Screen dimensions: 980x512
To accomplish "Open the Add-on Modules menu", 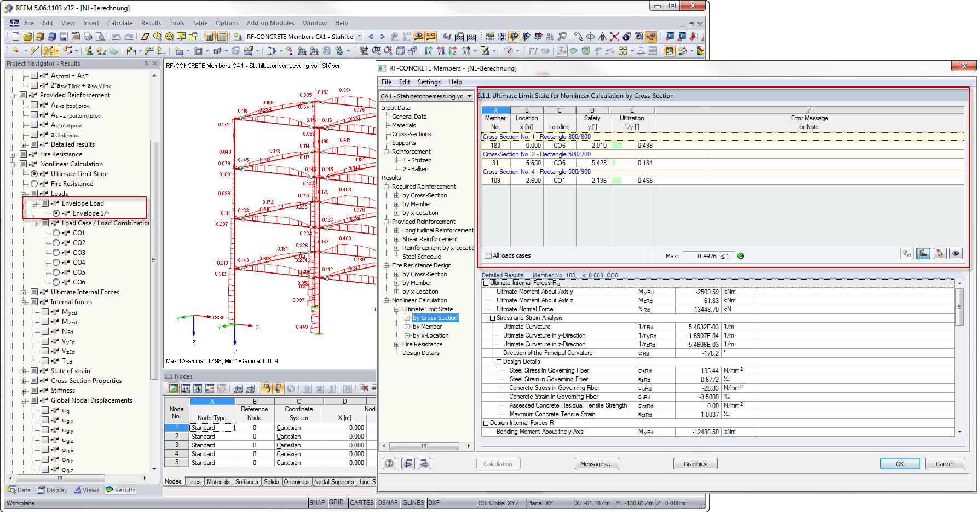I will [270, 23].
